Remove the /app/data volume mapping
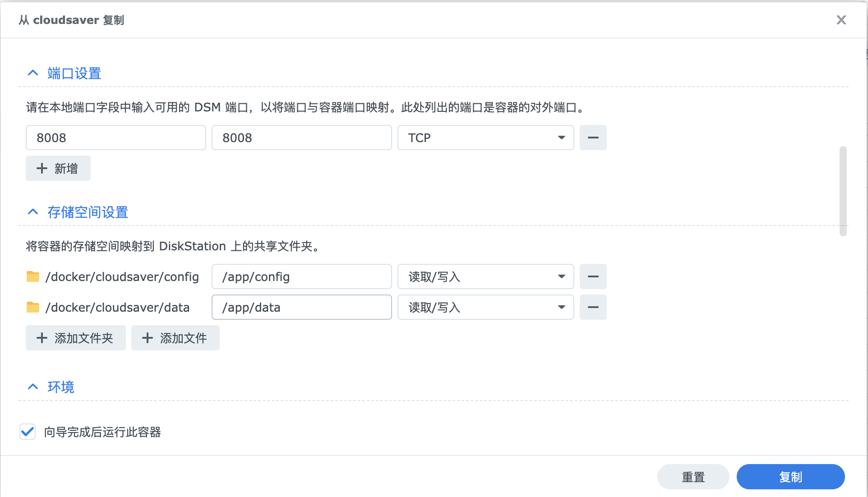This screenshot has height=497, width=868. click(593, 307)
